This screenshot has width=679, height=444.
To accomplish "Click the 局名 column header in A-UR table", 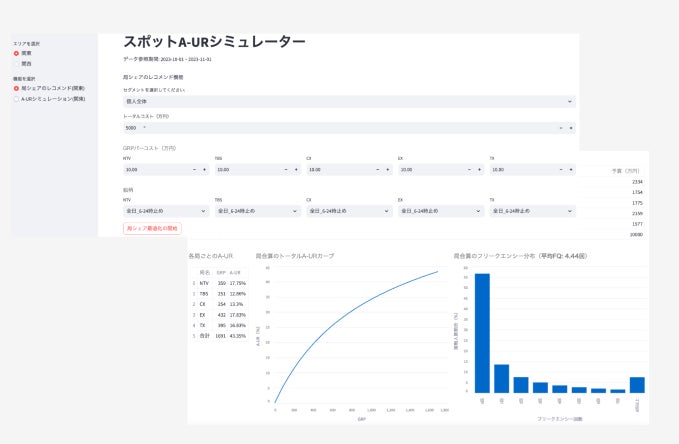I will [204, 273].
